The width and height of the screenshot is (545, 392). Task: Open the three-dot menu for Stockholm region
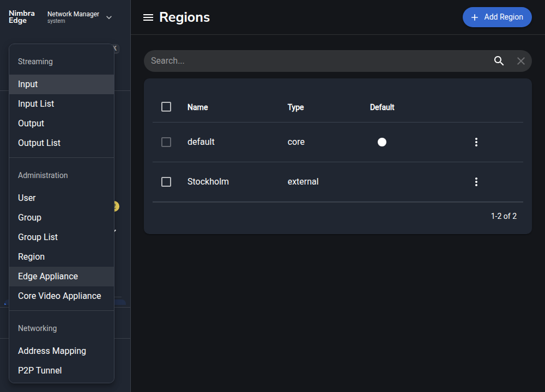coord(476,182)
